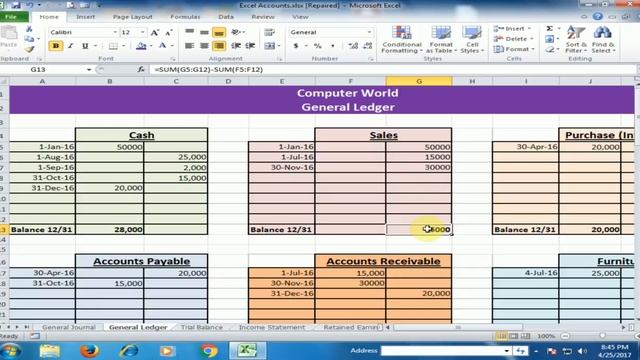640x360 pixels.
Task: Open the Trial Balance sheet
Action: point(202,327)
